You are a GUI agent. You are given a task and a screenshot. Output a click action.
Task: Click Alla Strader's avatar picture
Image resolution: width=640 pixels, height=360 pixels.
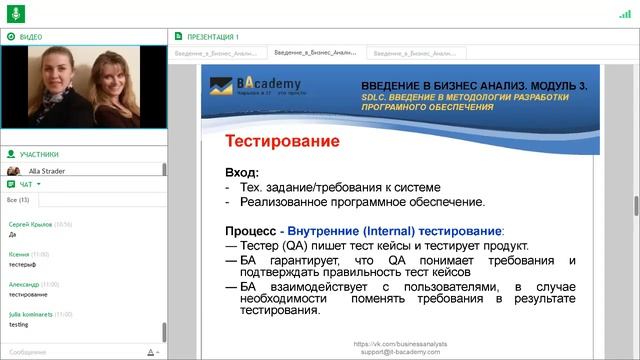14,171
